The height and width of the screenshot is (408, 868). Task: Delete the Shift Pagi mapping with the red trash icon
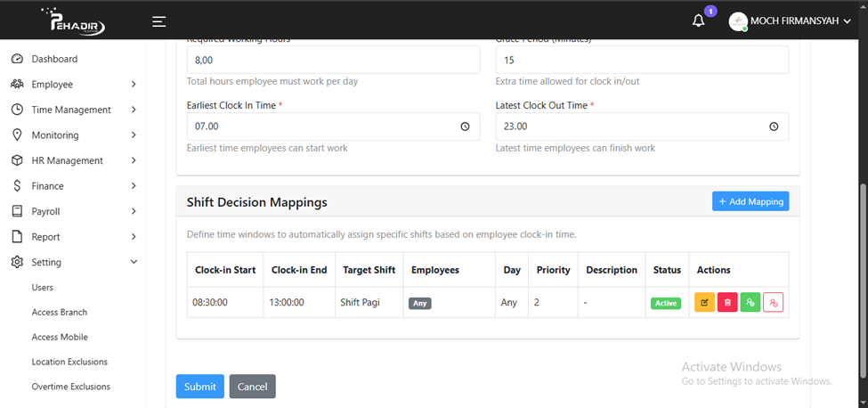pos(727,303)
